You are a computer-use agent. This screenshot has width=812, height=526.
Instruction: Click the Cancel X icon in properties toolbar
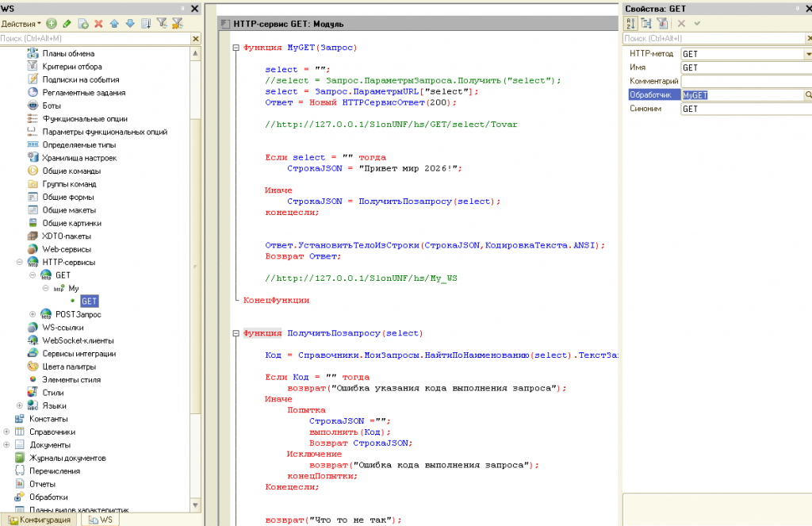click(681, 23)
